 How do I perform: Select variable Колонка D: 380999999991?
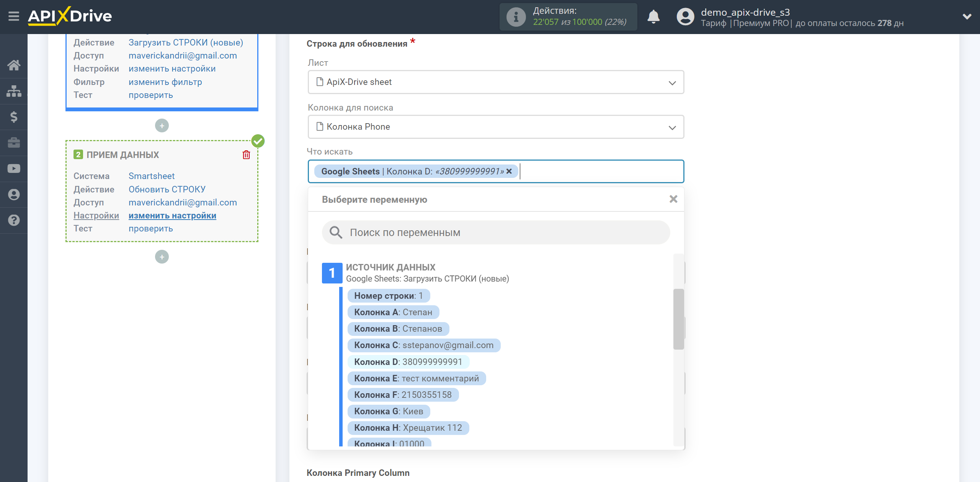[408, 362]
